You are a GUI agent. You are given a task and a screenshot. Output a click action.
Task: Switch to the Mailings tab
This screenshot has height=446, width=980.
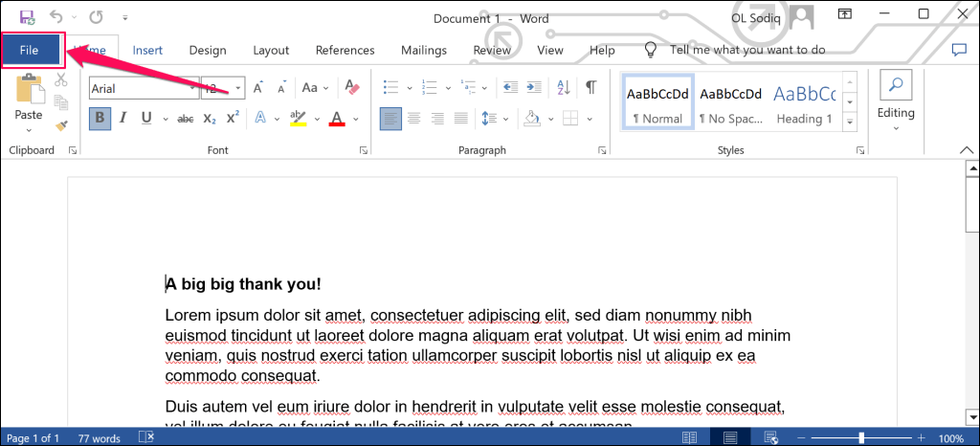(x=424, y=51)
